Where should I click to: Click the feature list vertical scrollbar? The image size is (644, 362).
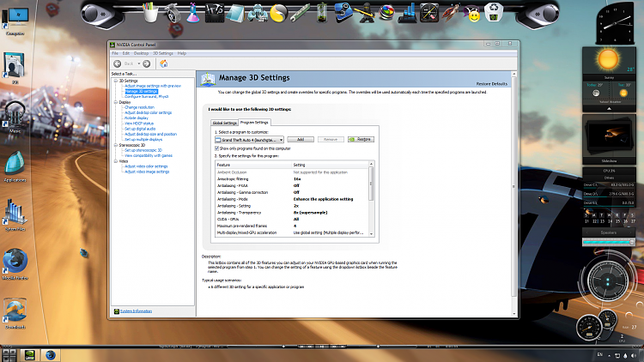point(371,199)
